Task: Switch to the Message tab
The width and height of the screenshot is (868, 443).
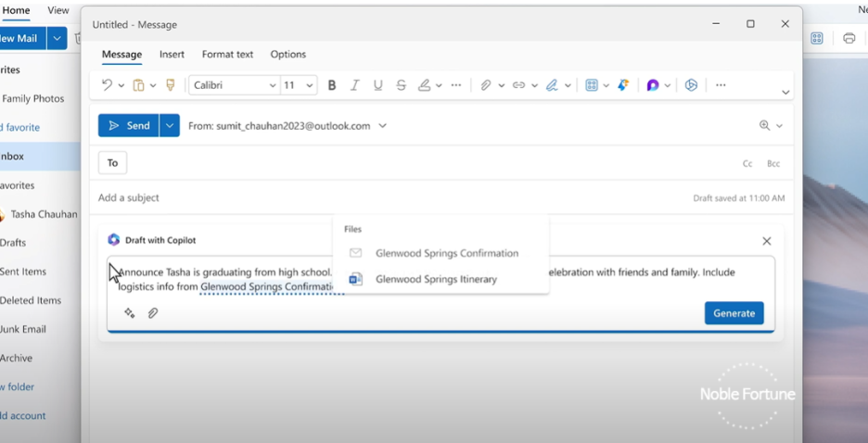Action: coord(121,54)
